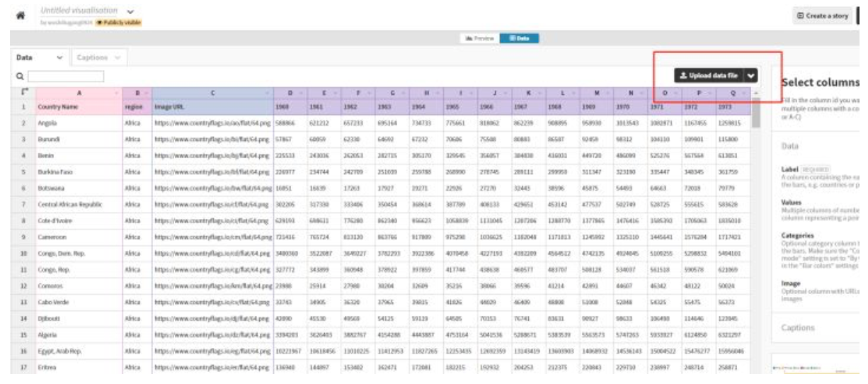Open column D header dropdown arrow
The height and width of the screenshot is (384, 868).
(299, 93)
